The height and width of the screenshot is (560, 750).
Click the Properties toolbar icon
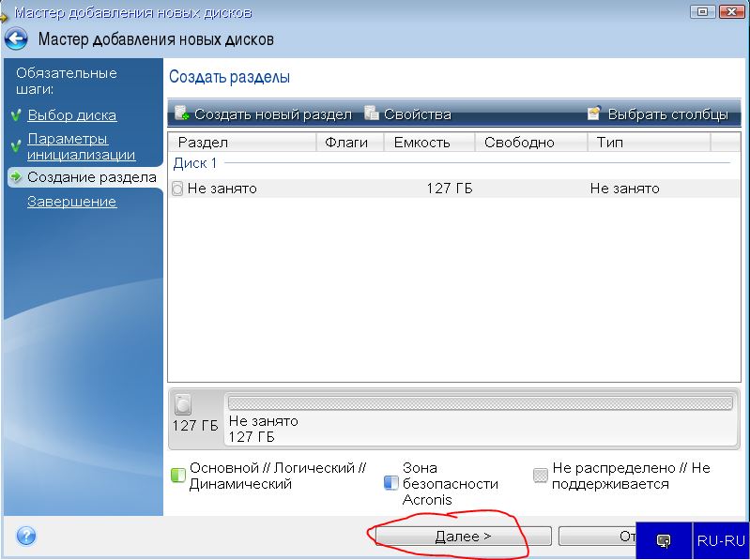point(372,114)
